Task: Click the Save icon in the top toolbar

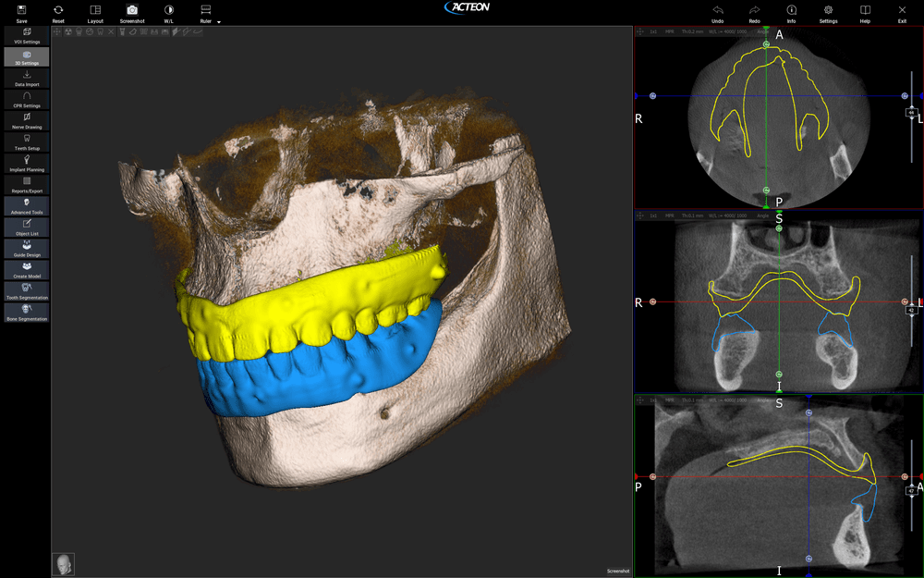Action: (21, 10)
